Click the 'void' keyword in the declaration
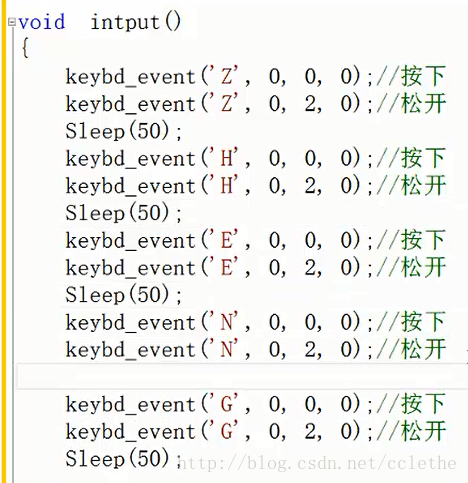 42,23
